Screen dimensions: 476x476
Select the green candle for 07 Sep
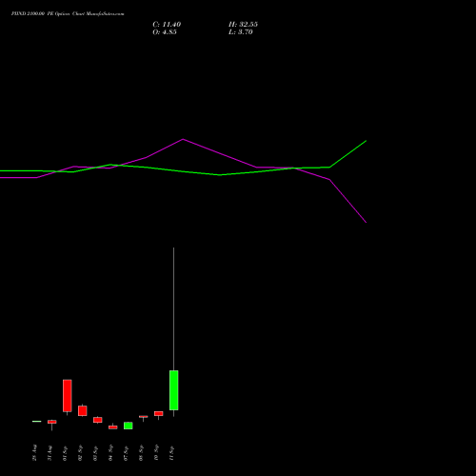129,426
